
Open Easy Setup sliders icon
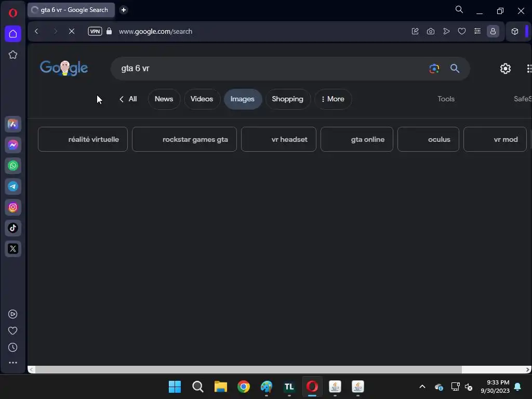(x=477, y=31)
